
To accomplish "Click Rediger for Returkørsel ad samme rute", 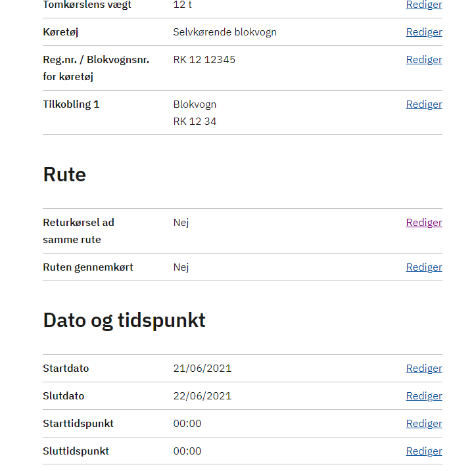I will pos(423,223).
